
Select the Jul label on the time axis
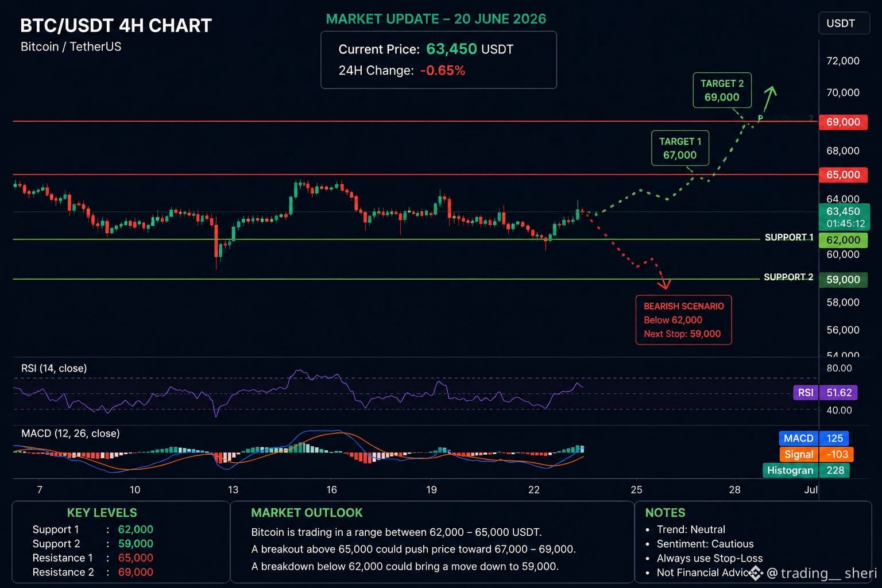click(x=811, y=490)
